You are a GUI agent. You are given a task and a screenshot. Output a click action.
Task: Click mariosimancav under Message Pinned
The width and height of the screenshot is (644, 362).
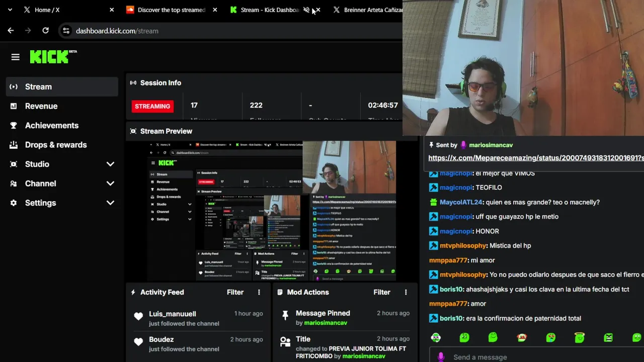tap(326, 323)
